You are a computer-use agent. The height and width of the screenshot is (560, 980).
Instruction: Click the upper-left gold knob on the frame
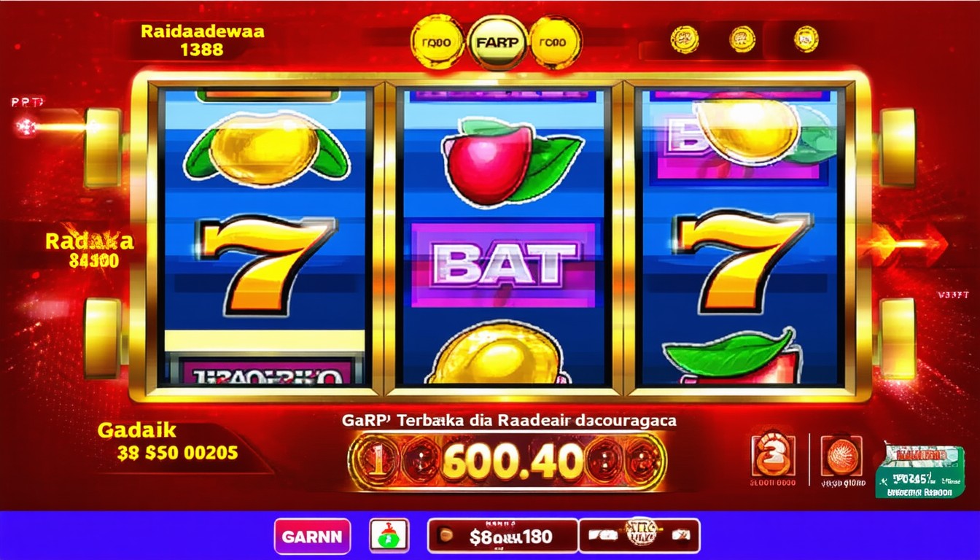click(102, 148)
